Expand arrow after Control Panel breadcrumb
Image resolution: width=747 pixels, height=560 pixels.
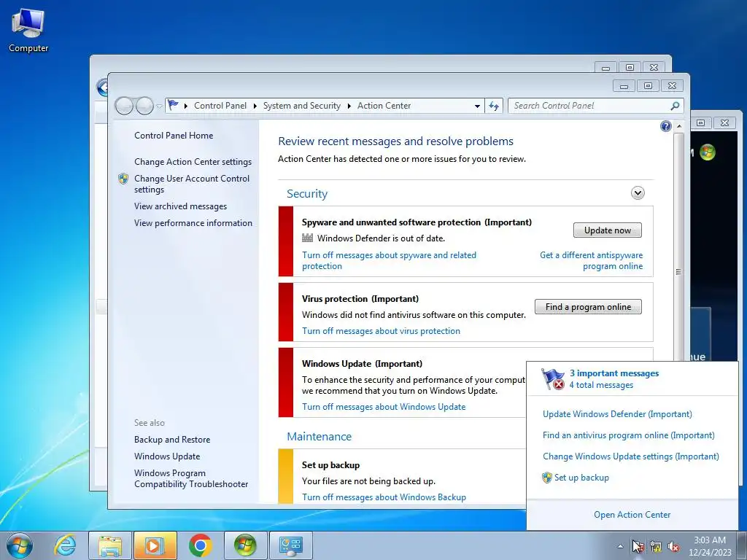255,106
